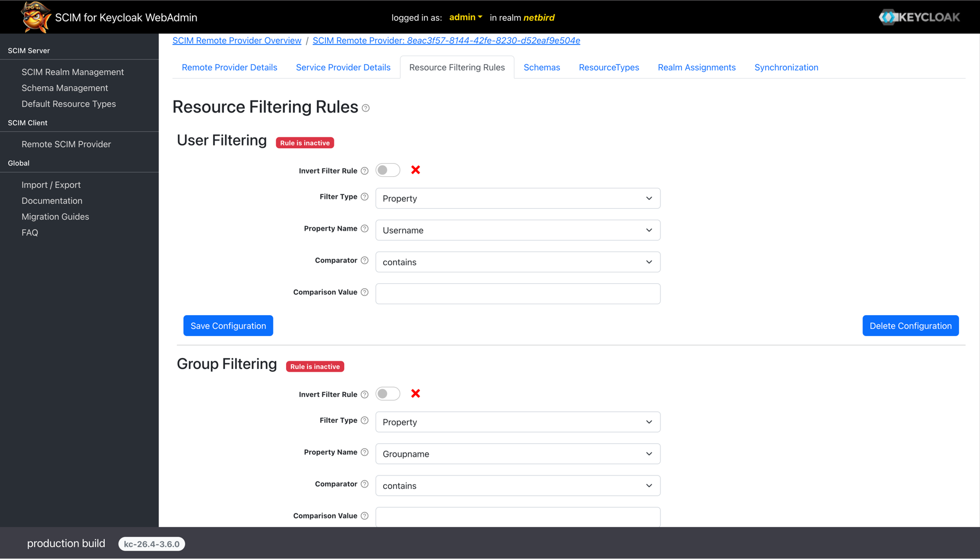Open the Synchronization tab
Screen dimensions: 980x559
[786, 67]
